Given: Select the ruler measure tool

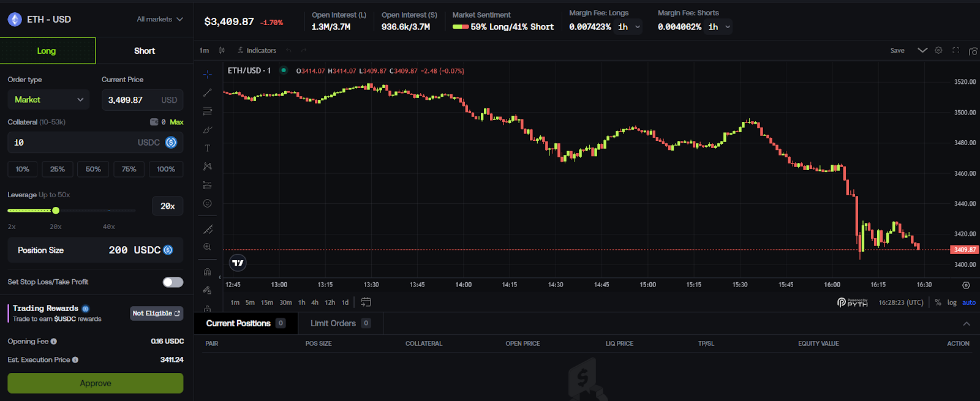Looking at the screenshot, I should [208, 230].
